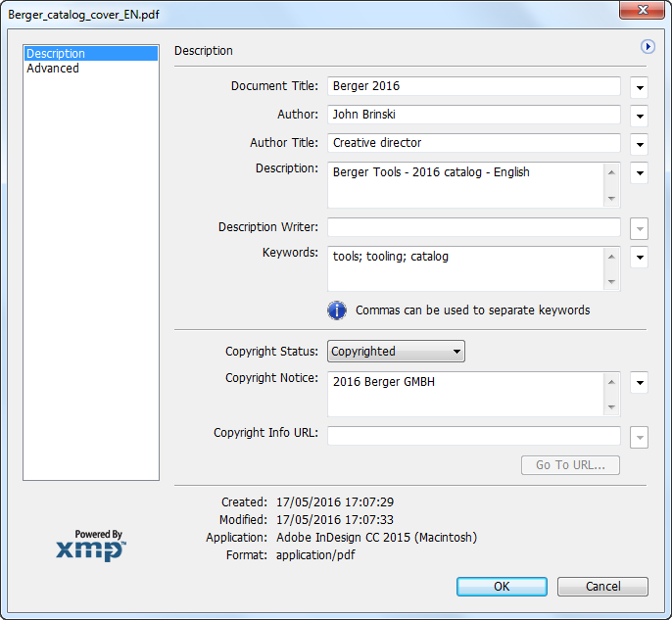Image resolution: width=672 pixels, height=620 pixels.
Task: Click Keywords box scroll down arrow
Action: (611, 282)
